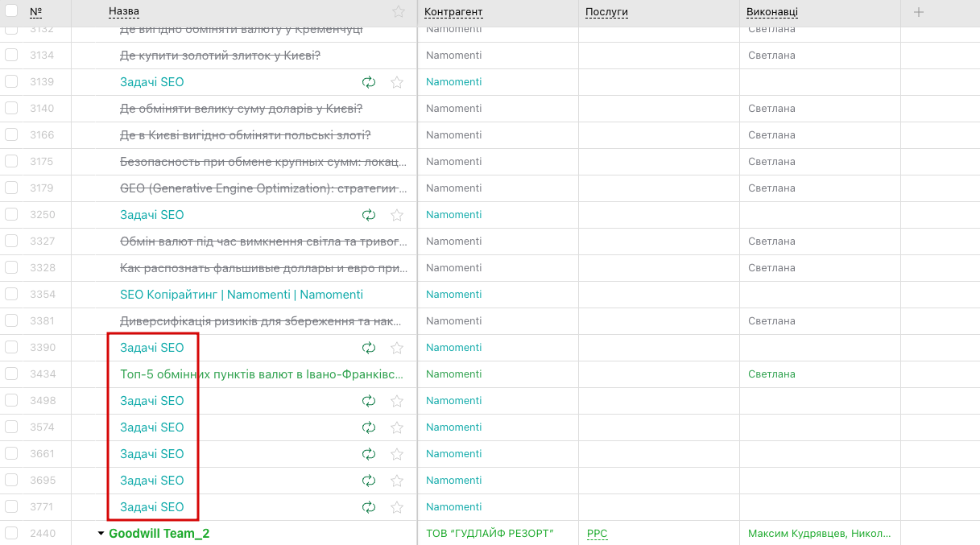This screenshot has height=545, width=980.
Task: Check the box for task 3134
Action: [11, 56]
